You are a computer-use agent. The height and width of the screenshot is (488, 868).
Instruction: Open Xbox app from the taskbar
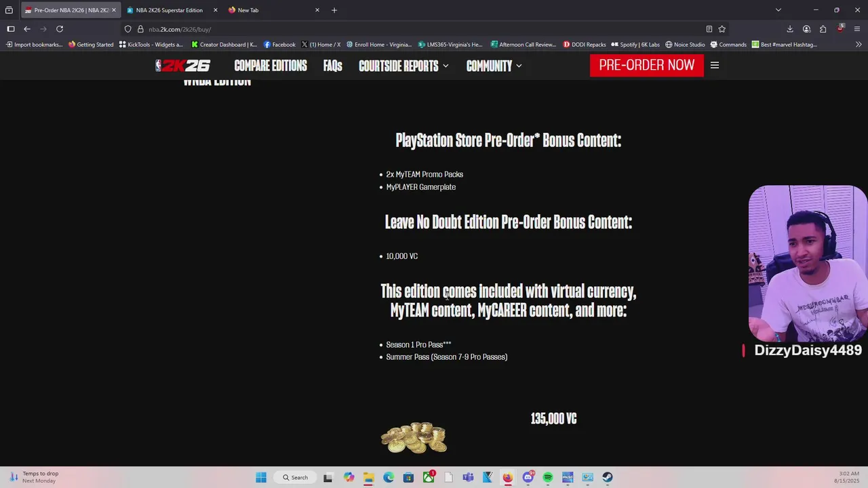tap(429, 477)
